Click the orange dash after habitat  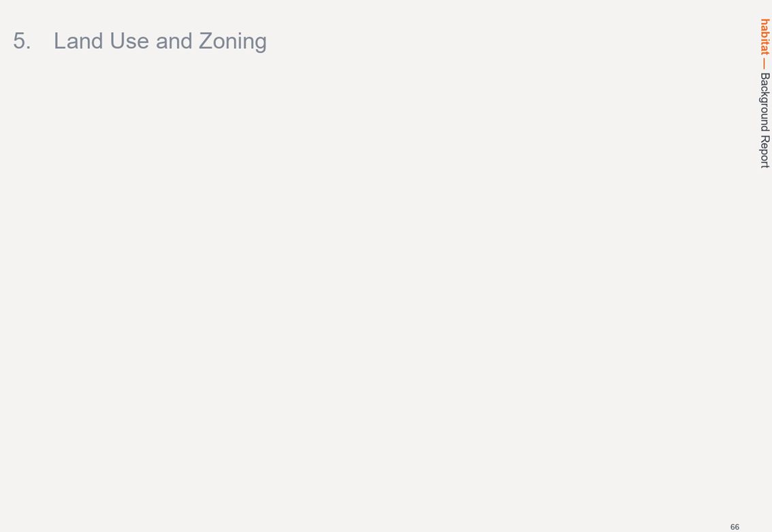pos(764,64)
